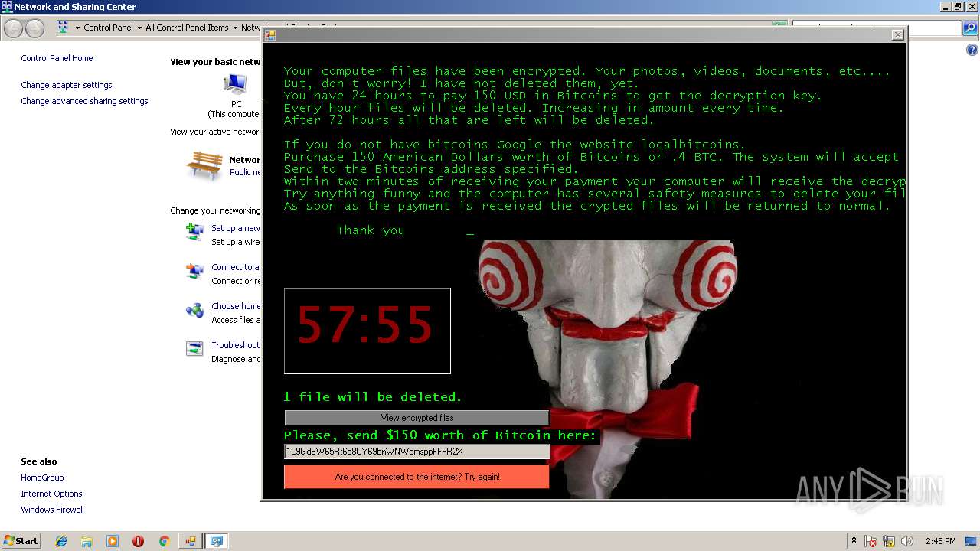Click the volume speaker tray icon
Image resolution: width=980 pixels, height=551 pixels.
(x=907, y=541)
